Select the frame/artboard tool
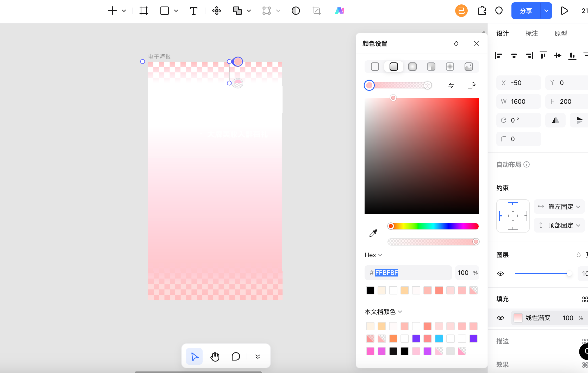Screen dimensions: 588x373 [143, 11]
